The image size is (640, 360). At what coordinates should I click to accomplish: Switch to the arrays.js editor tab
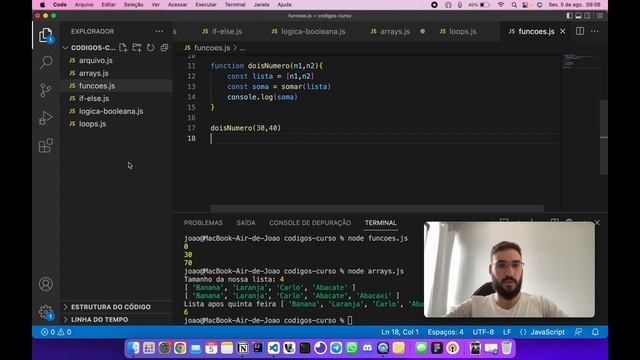click(395, 31)
